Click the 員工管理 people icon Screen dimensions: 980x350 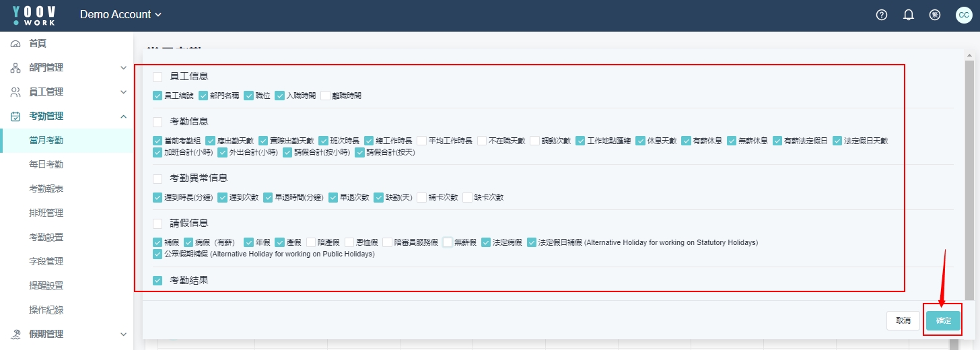click(x=15, y=92)
